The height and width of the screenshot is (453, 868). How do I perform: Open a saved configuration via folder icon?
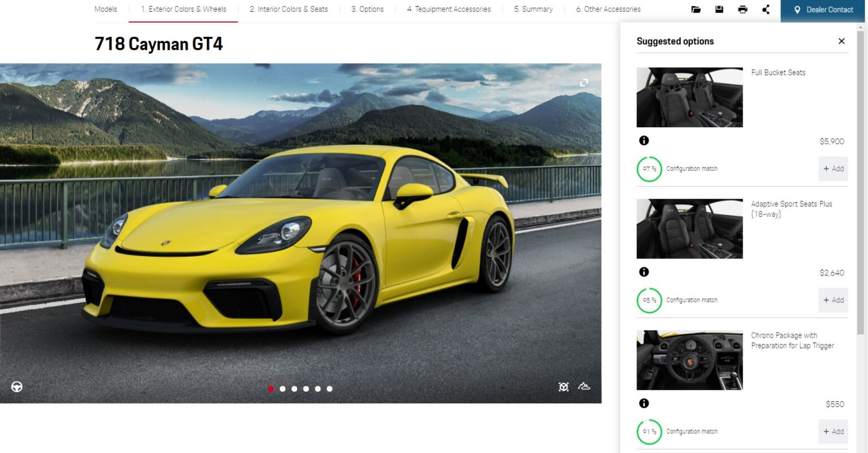696,9
